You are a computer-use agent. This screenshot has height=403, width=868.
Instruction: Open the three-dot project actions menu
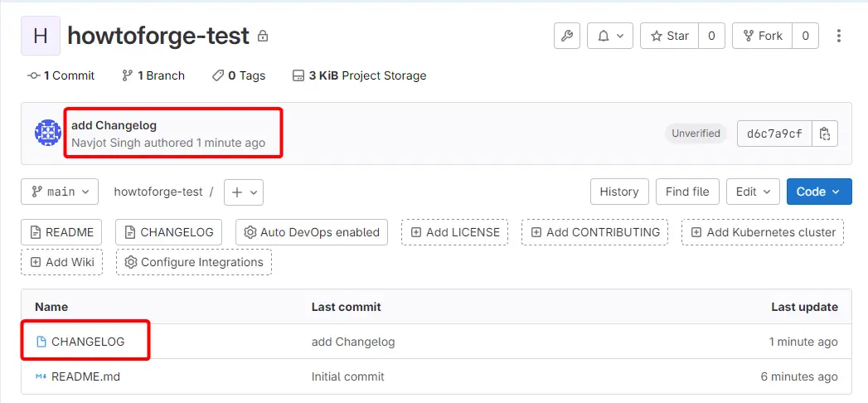[839, 36]
